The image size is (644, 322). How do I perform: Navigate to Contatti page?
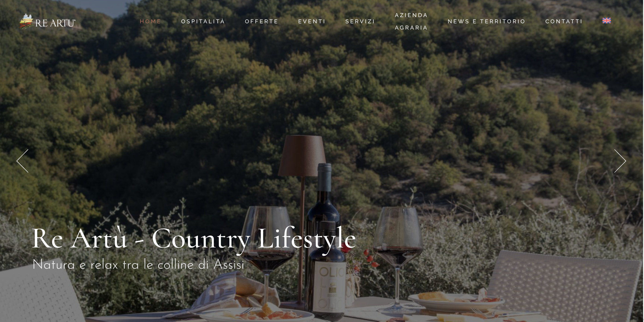point(564,21)
